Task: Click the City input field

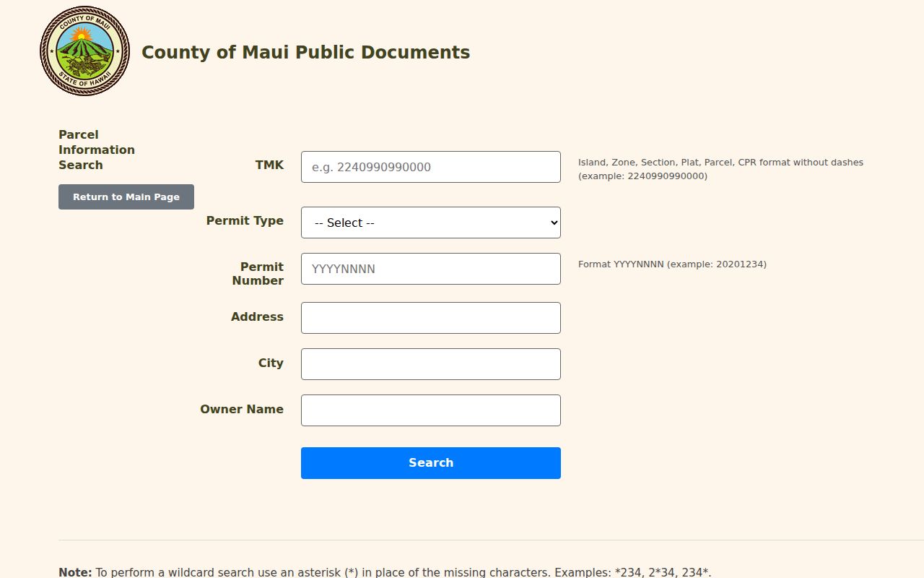Action: (x=431, y=364)
